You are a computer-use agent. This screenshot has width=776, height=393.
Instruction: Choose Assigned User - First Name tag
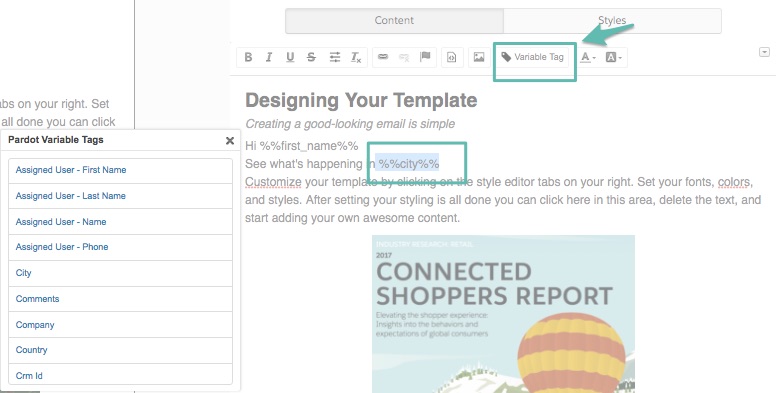click(x=120, y=171)
